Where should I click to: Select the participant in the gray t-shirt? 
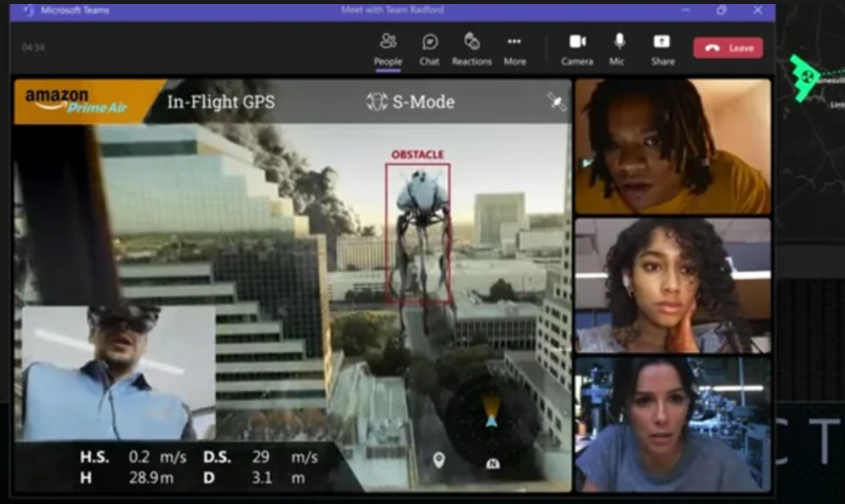(673, 424)
